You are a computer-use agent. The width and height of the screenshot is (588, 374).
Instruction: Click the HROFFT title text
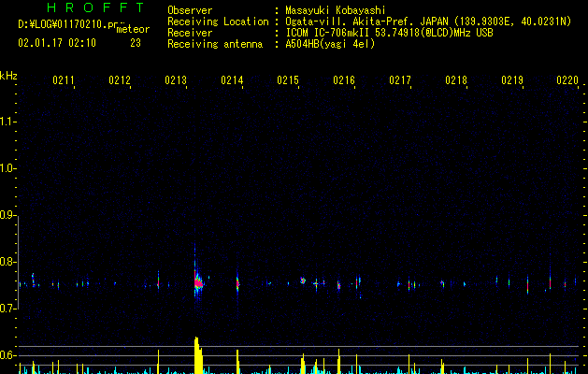tap(96, 7)
